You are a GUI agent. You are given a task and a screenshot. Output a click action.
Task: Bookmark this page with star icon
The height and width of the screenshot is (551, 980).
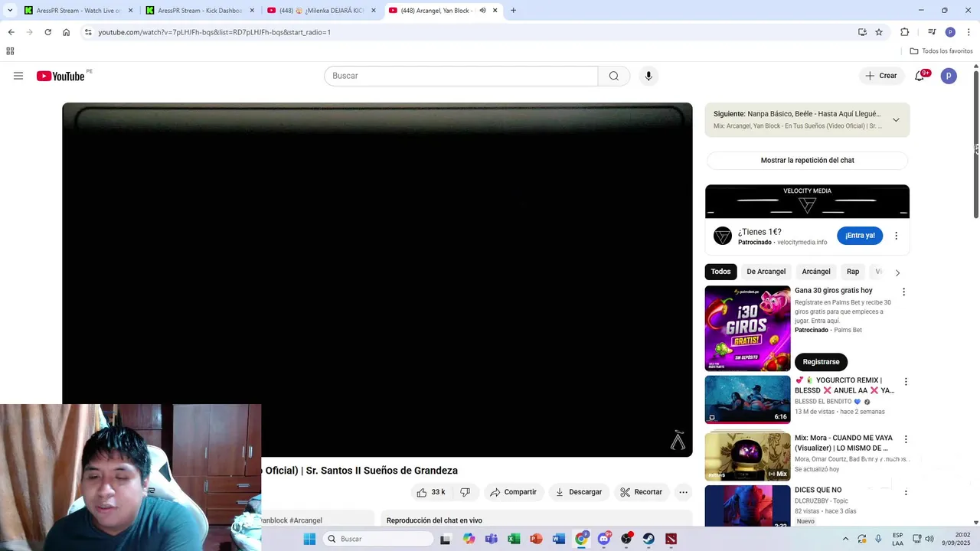coord(879,32)
